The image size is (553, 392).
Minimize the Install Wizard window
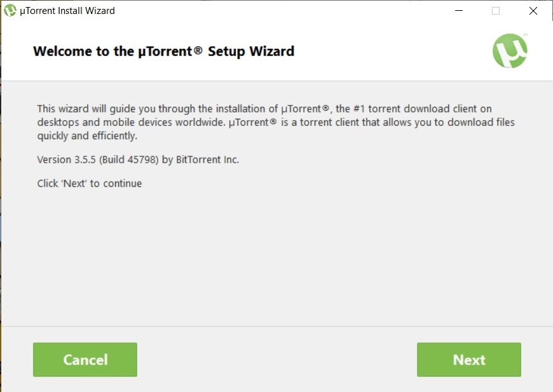click(459, 11)
